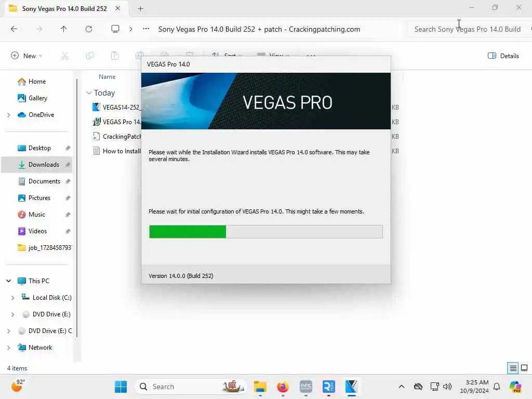This screenshot has height=399, width=532.
Task: Launch Firefox from the taskbar
Action: point(283,387)
